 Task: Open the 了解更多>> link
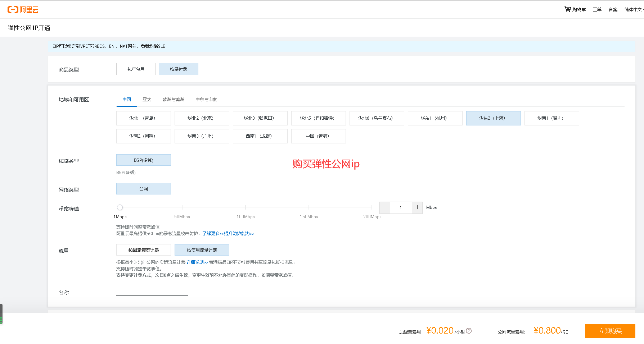tap(212, 234)
